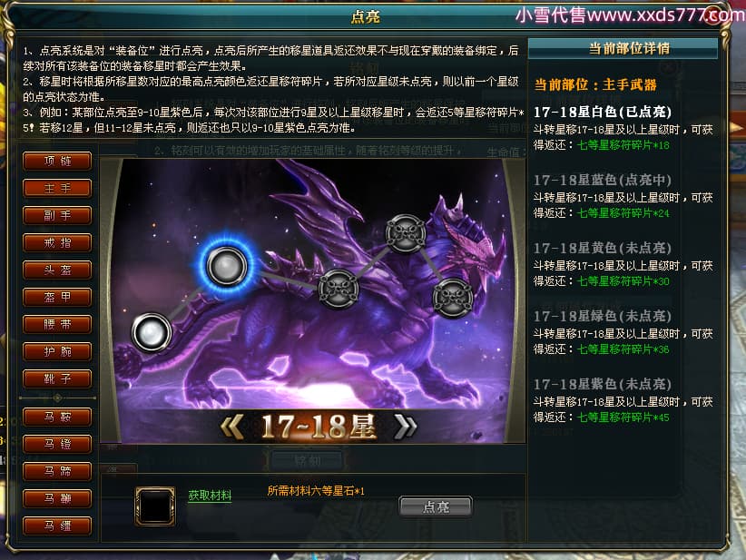The width and height of the screenshot is (746, 560).
Task: Switch to the 主手 equipment tab
Action: (57, 189)
